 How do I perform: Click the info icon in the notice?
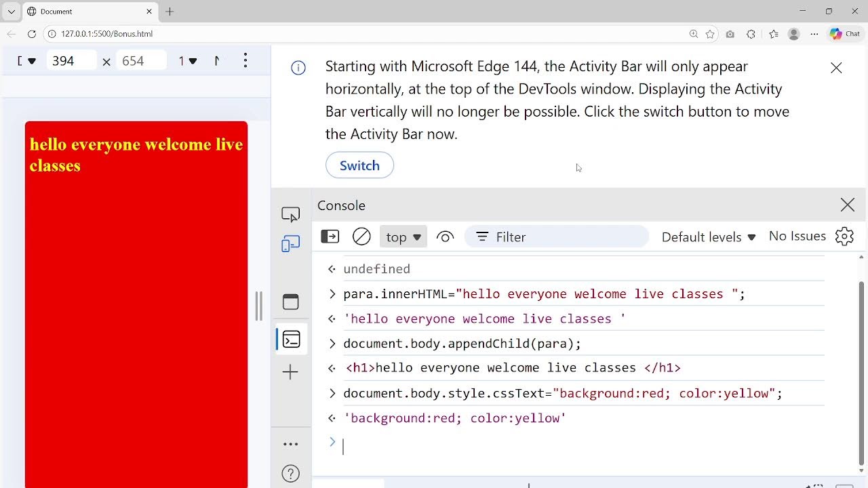point(298,68)
